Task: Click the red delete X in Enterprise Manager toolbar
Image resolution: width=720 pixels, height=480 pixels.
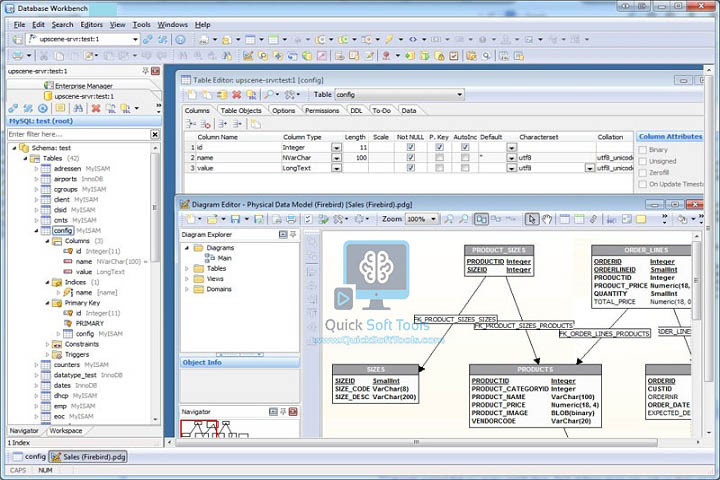Action: pos(96,108)
